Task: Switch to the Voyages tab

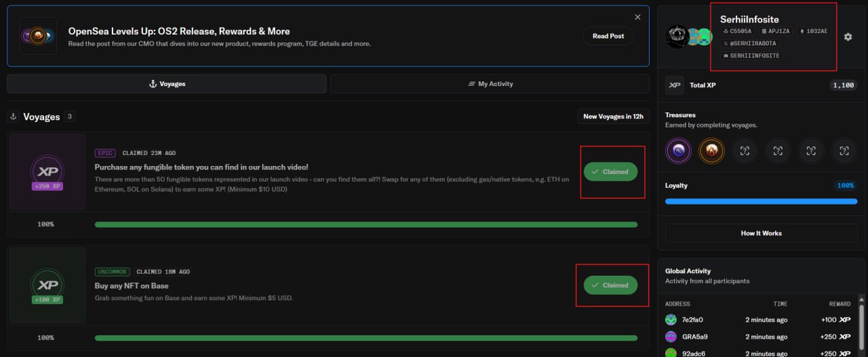Action: 167,84
